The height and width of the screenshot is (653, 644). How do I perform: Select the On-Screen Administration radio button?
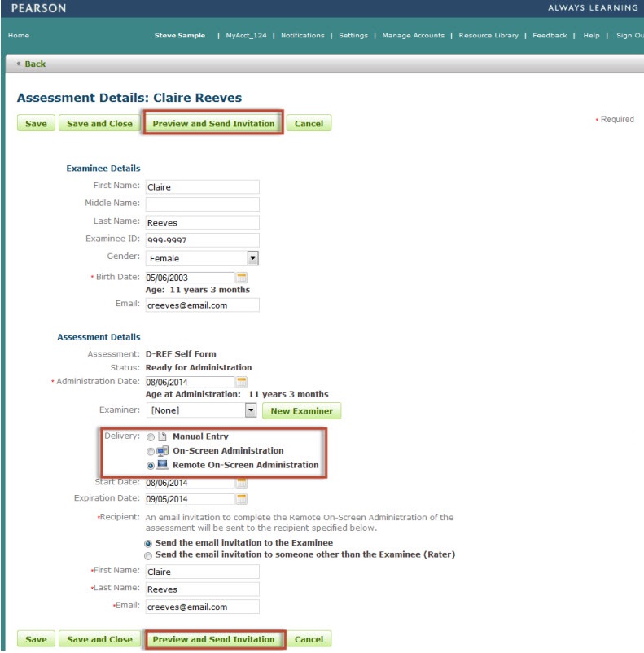pos(150,451)
